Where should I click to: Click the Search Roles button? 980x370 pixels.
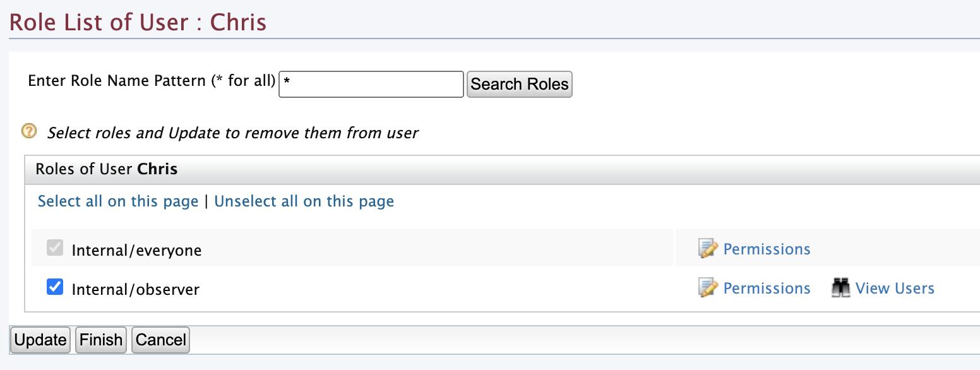click(520, 84)
